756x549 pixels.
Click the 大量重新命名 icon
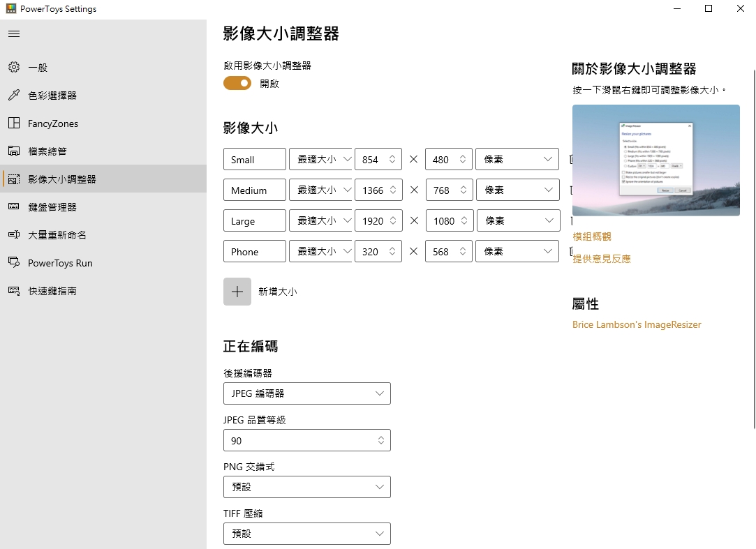tap(14, 235)
